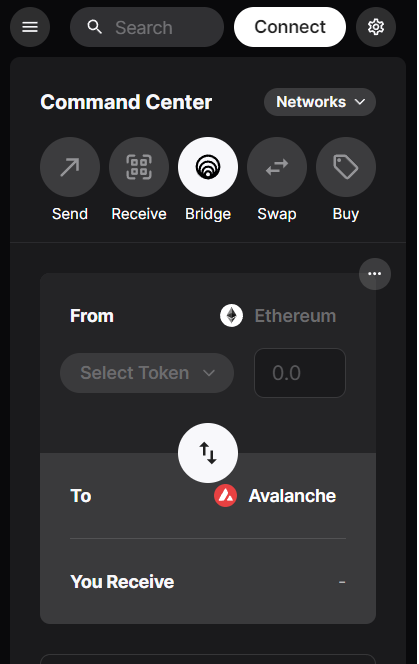Expand the Networks dropdown
The width and height of the screenshot is (419, 664).
click(320, 102)
